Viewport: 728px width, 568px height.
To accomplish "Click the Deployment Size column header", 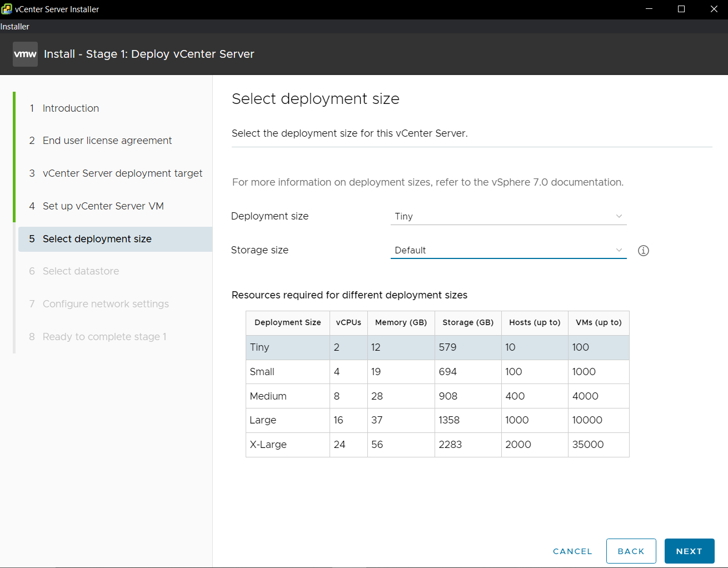I will [288, 322].
